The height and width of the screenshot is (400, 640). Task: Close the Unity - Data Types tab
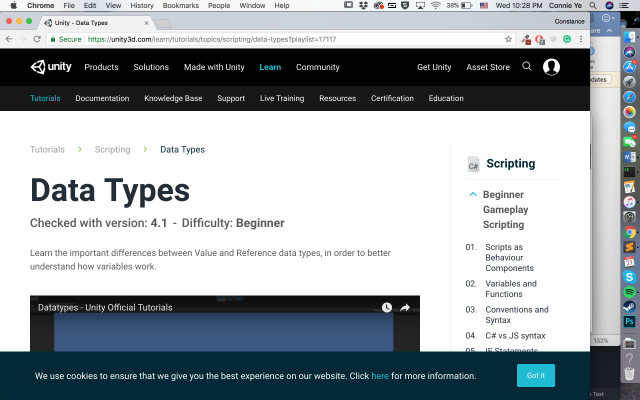pos(147,23)
